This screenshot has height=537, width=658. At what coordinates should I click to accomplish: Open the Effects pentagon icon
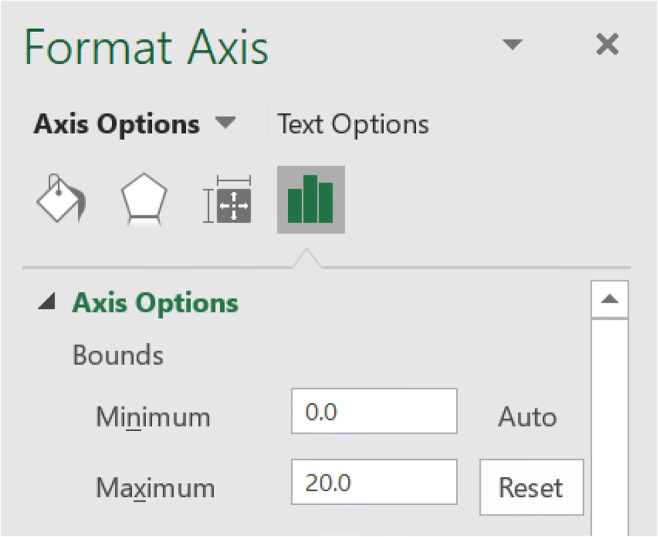click(143, 201)
